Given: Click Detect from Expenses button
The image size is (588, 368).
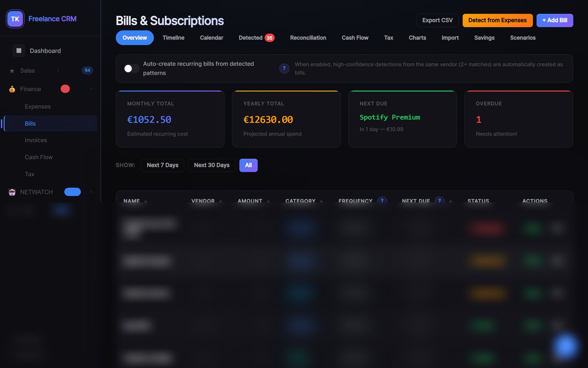Looking at the screenshot, I should click(497, 20).
